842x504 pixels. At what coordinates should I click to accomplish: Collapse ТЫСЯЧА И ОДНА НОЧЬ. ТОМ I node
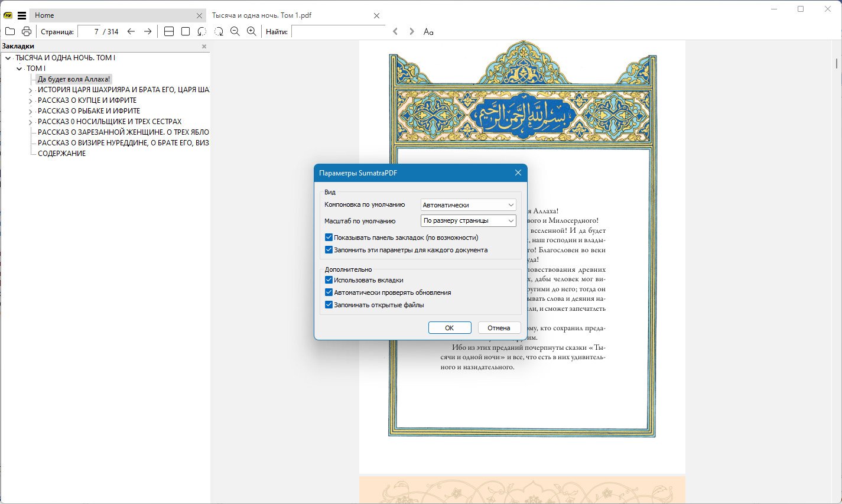coord(8,58)
